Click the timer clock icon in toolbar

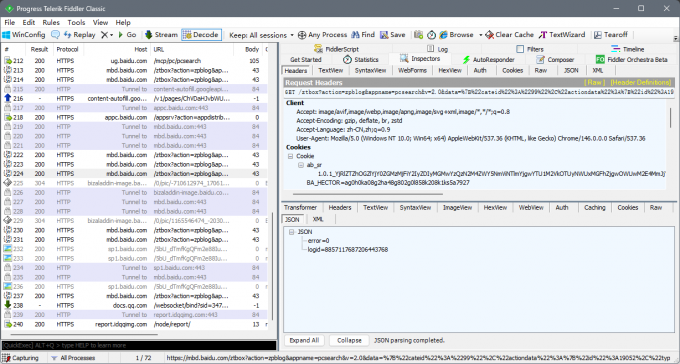click(x=432, y=35)
